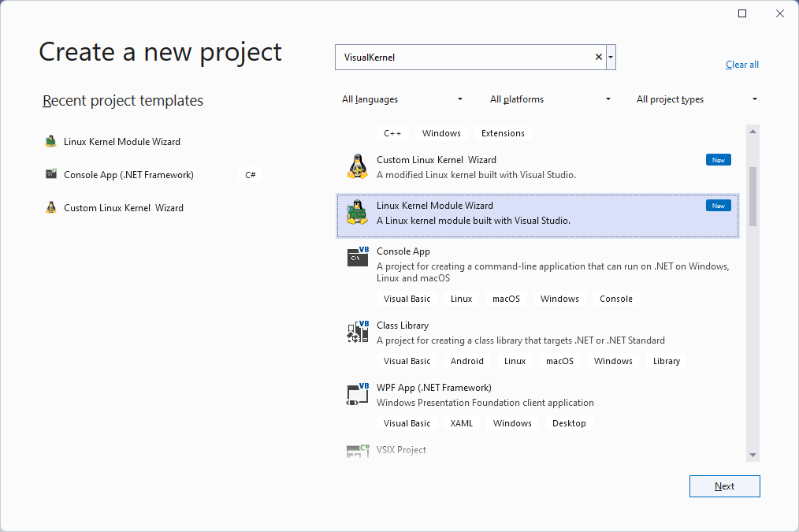Click the Clear all link
799x532 pixels.
pyautogui.click(x=742, y=65)
